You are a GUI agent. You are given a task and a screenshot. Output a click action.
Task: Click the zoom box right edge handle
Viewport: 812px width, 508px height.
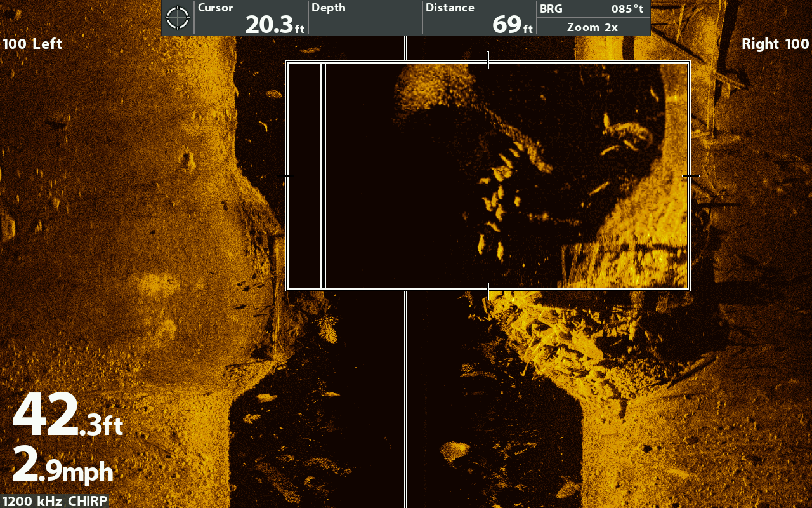tap(690, 176)
